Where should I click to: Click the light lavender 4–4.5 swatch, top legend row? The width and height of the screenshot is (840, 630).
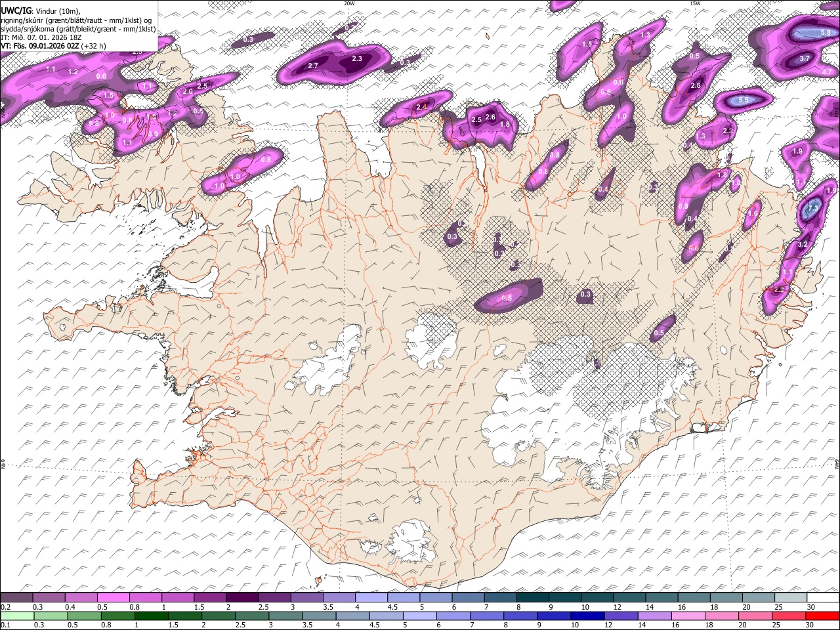tap(371, 597)
